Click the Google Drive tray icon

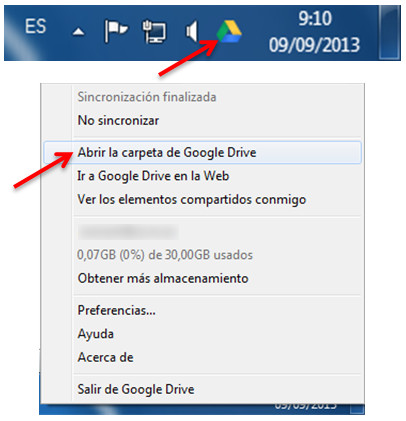tap(229, 31)
